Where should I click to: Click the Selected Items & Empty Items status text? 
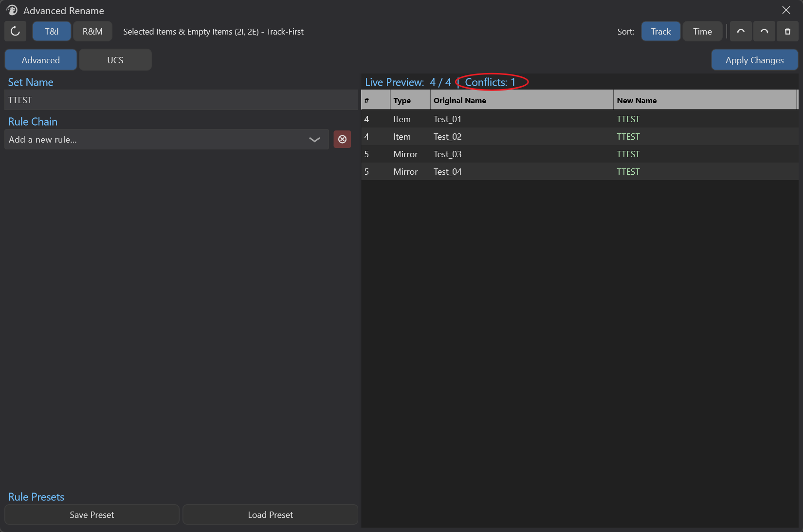(213, 32)
